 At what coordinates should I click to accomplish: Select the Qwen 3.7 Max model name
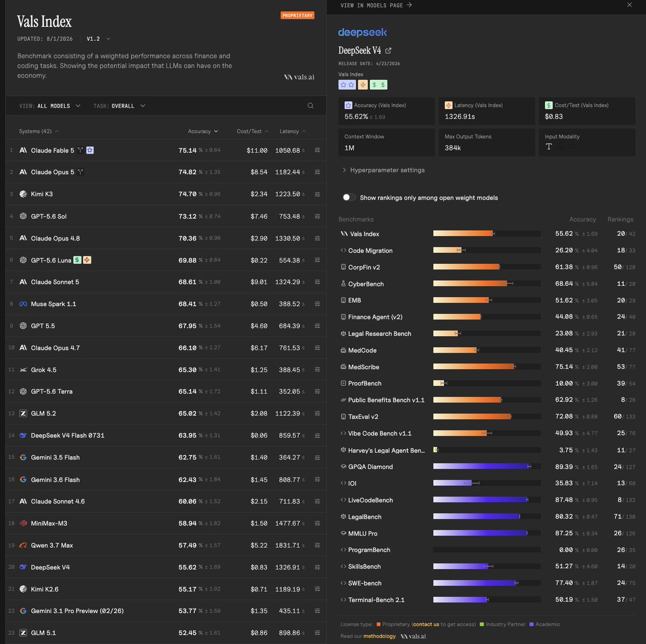click(x=52, y=545)
